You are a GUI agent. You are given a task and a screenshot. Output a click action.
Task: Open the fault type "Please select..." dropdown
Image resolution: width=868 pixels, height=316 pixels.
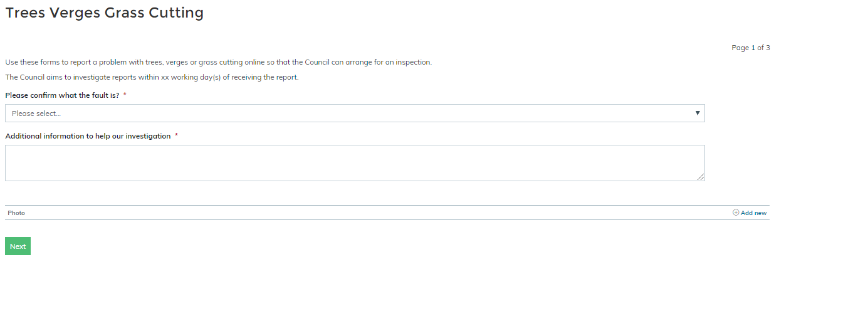coord(354,113)
